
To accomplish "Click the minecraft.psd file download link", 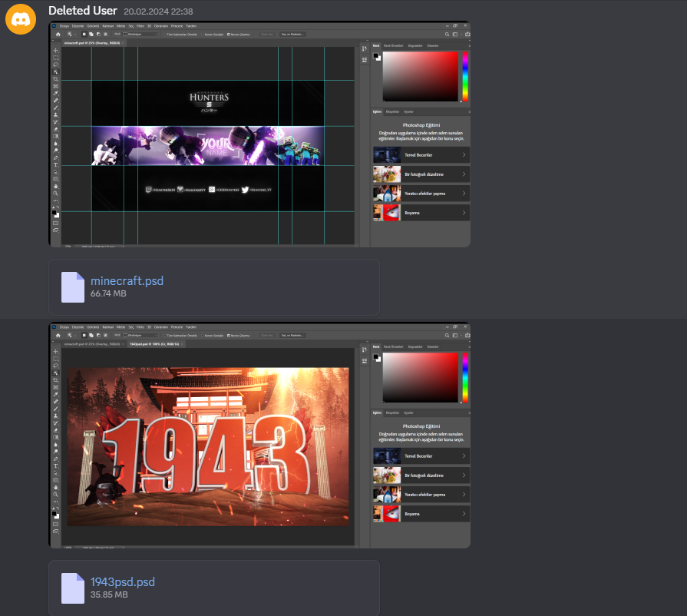I will [x=127, y=280].
